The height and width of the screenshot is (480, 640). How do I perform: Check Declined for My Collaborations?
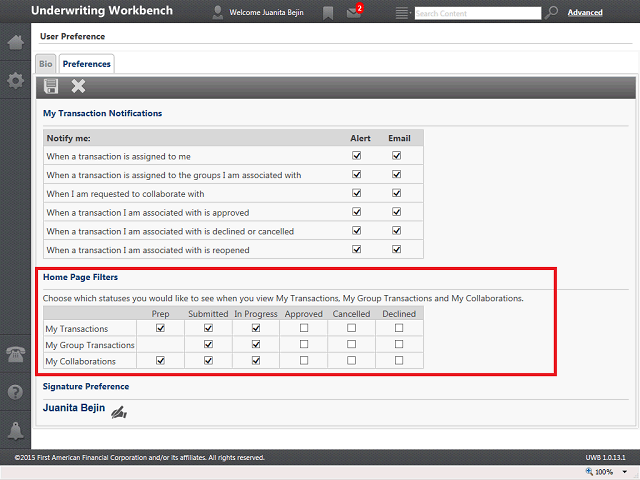point(399,360)
